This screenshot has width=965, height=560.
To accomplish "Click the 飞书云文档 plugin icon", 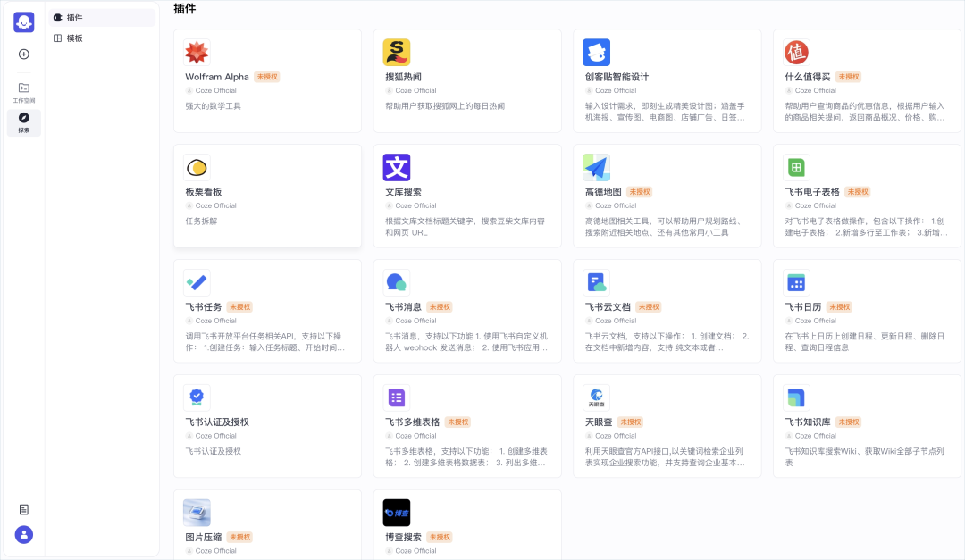I will pos(597,282).
